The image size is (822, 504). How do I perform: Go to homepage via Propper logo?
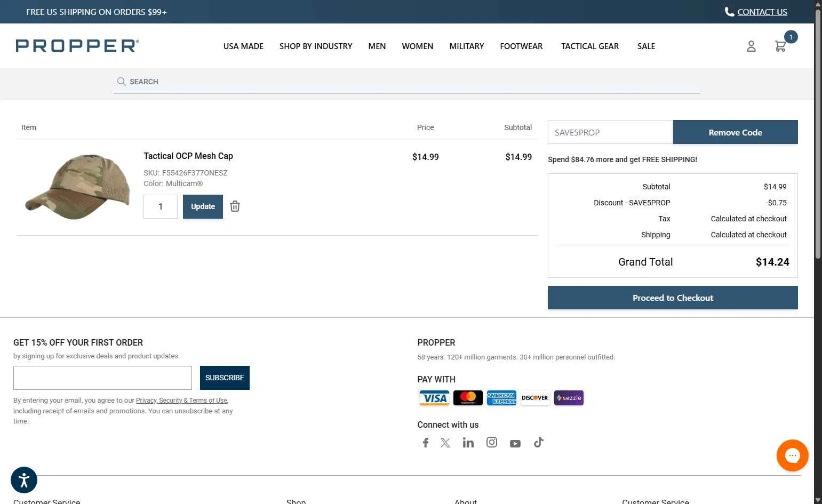[x=77, y=46]
